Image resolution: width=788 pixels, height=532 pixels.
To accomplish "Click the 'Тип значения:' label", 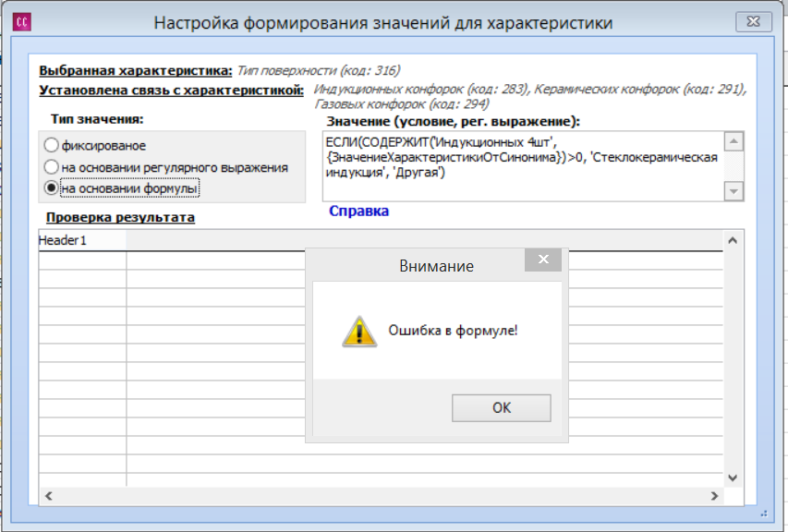I will 97,119.
